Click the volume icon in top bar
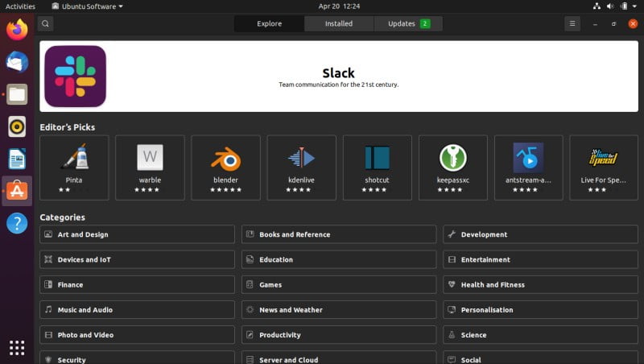 [610, 6]
